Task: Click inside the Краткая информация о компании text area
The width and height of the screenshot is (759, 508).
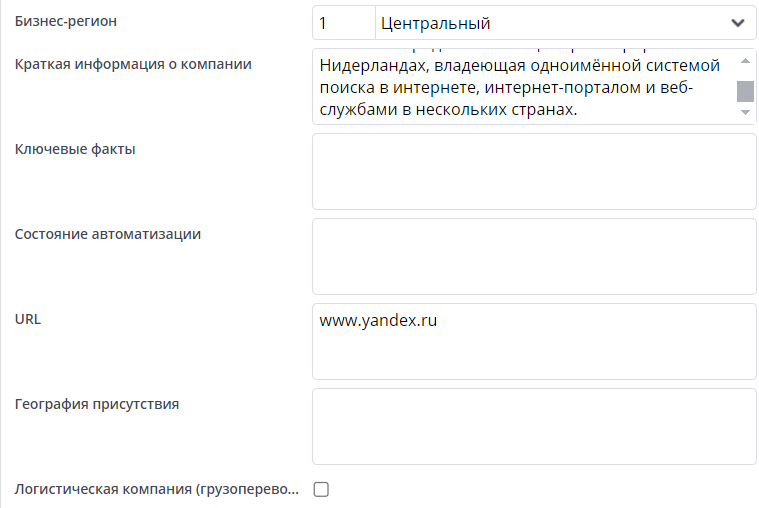Action: point(520,88)
